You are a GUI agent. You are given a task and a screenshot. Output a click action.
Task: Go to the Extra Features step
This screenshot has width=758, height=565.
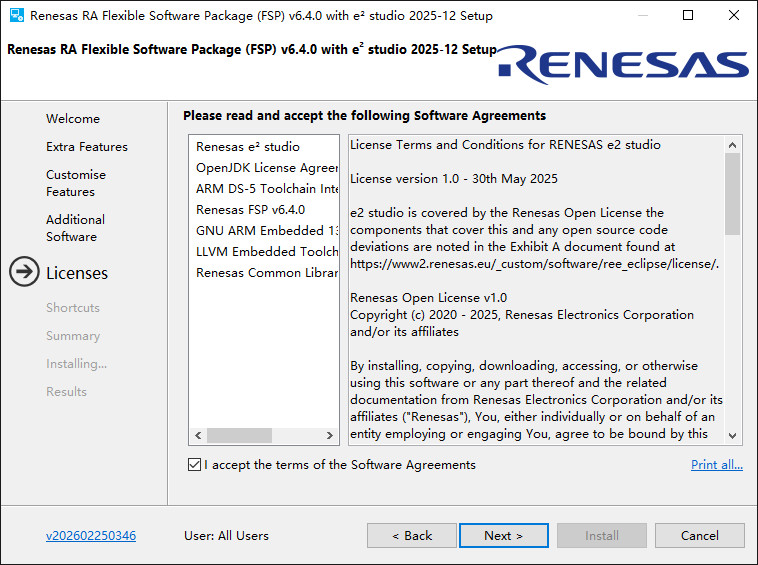pos(87,147)
